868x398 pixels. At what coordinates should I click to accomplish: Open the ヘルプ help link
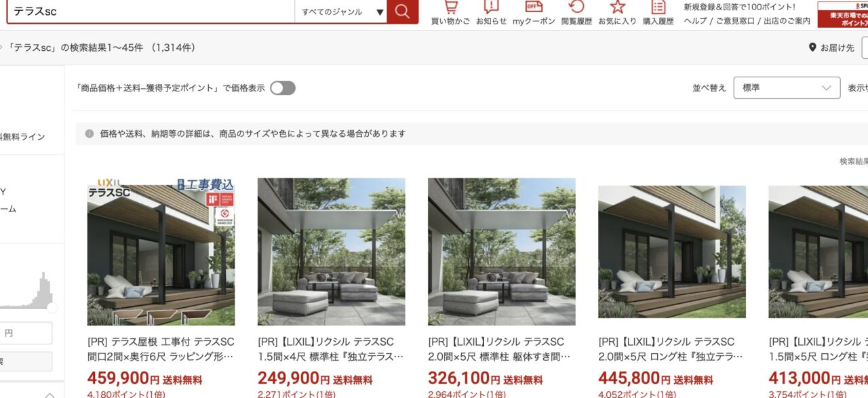(x=695, y=21)
